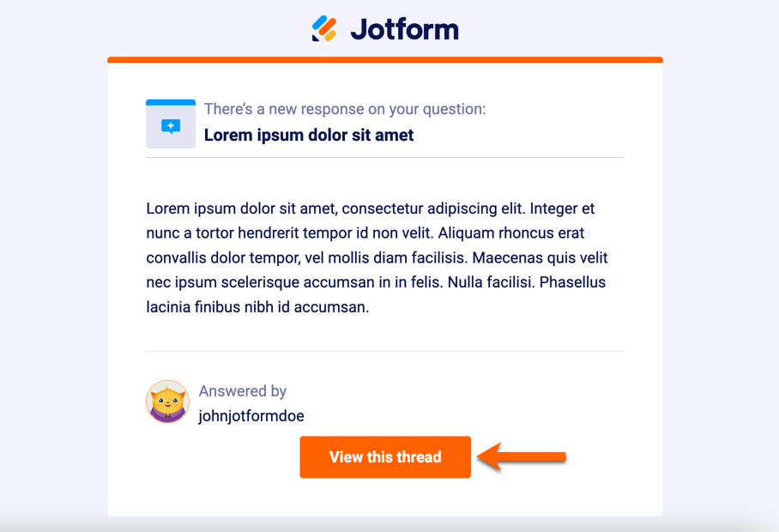The height and width of the screenshot is (532, 779).
Task: Select the question title Lorem ipsum dolor sit amet
Action: 309,135
